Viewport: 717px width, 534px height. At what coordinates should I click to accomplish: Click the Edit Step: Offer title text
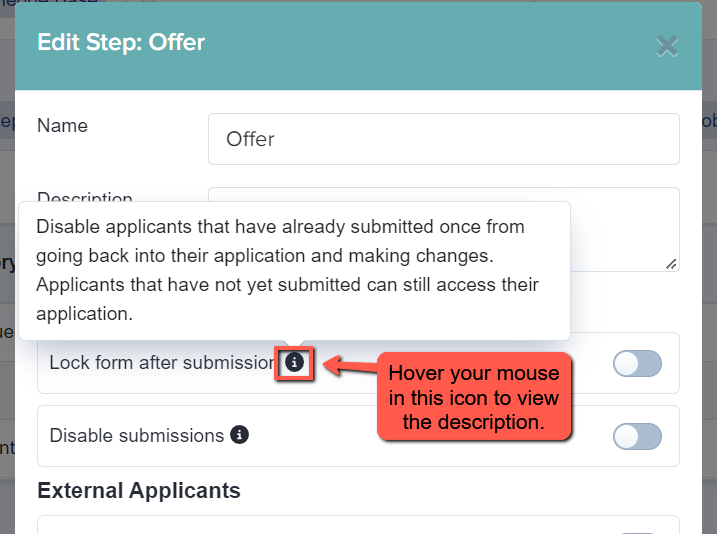pos(121,42)
